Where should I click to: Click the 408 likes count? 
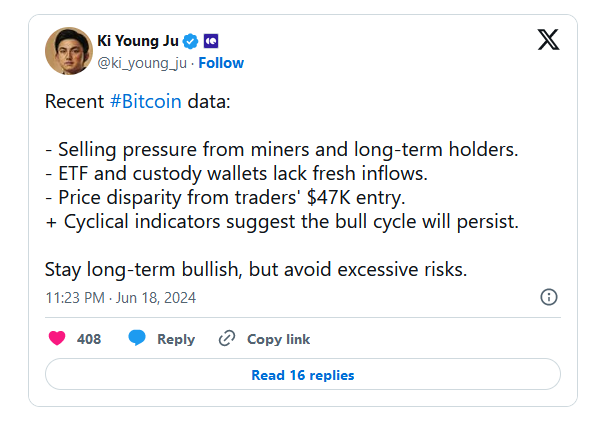click(89, 339)
